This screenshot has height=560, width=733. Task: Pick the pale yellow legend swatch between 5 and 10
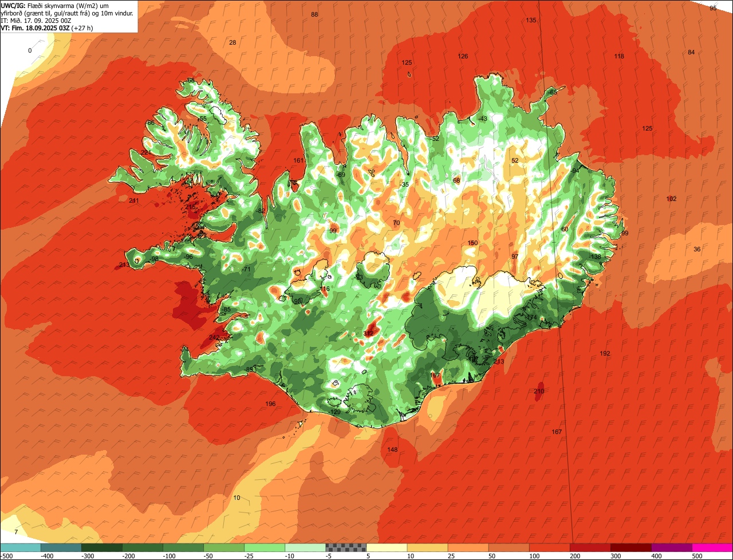coord(387,547)
